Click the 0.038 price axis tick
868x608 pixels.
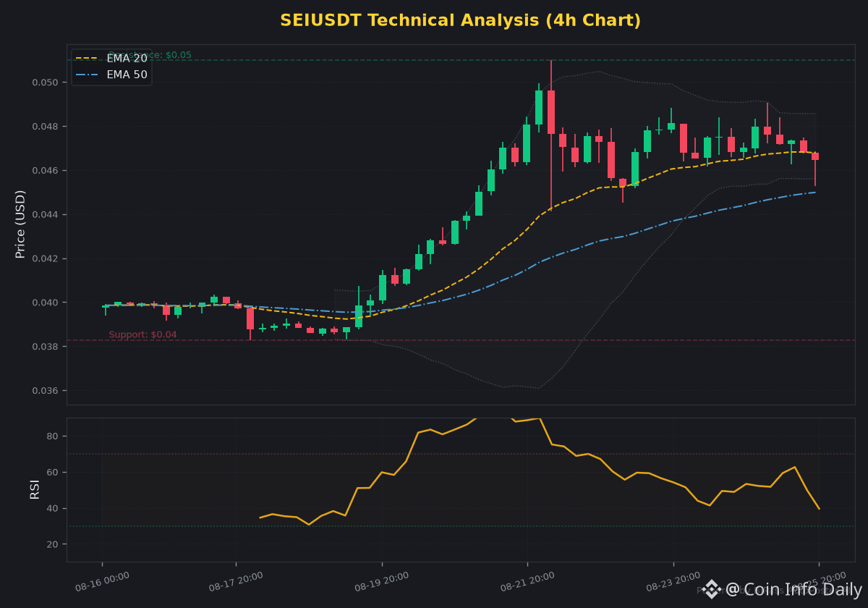[45, 347]
